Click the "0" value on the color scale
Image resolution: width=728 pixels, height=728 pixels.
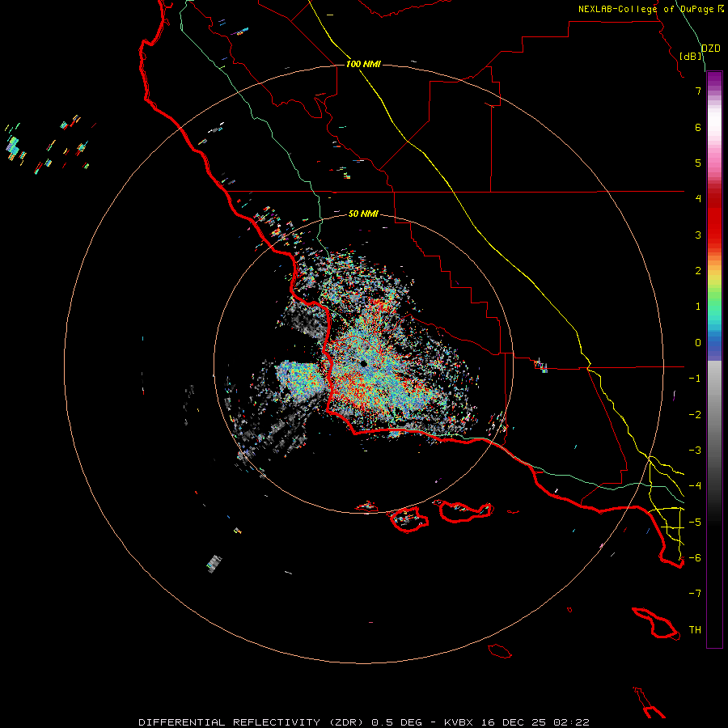point(698,343)
